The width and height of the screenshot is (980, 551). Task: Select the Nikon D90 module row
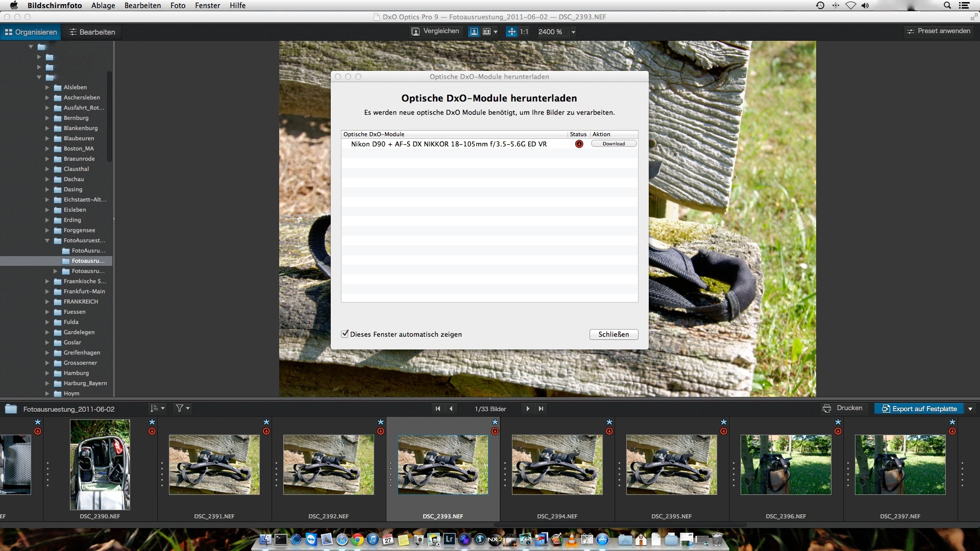[489, 144]
